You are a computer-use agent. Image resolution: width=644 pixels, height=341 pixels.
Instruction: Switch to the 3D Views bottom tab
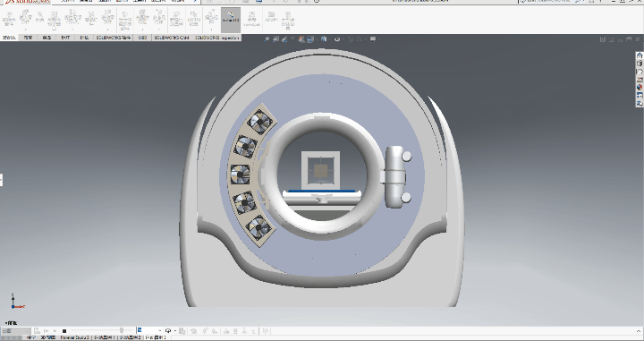[47, 337]
